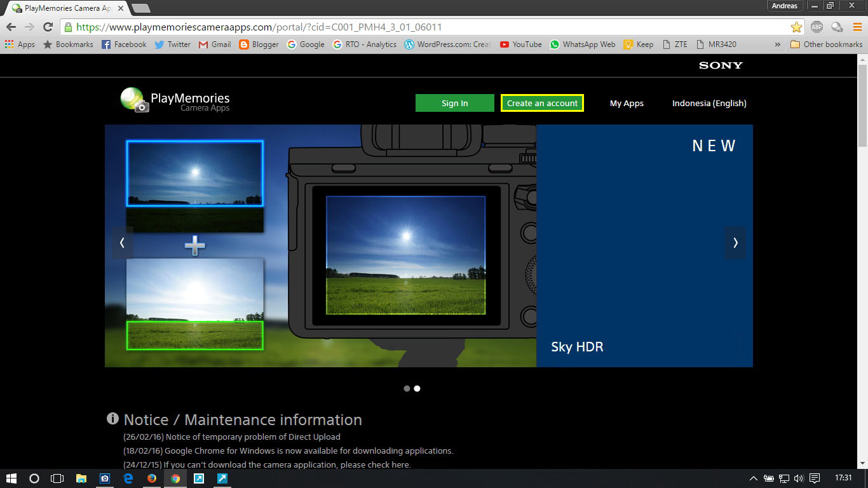The height and width of the screenshot is (488, 868).
Task: Click the address bar URL field
Action: point(426,27)
